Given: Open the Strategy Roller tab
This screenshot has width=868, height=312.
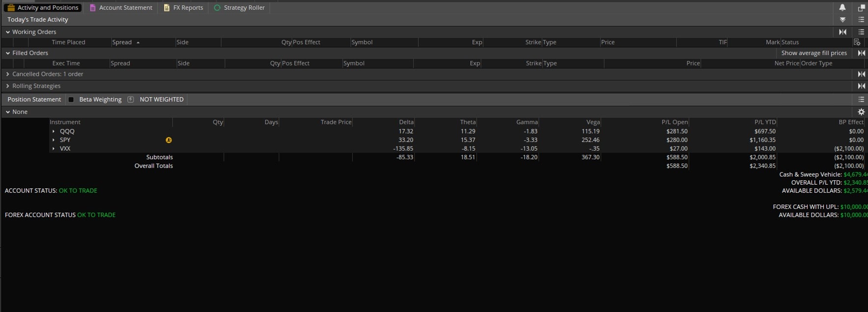Looking at the screenshot, I should click(239, 8).
